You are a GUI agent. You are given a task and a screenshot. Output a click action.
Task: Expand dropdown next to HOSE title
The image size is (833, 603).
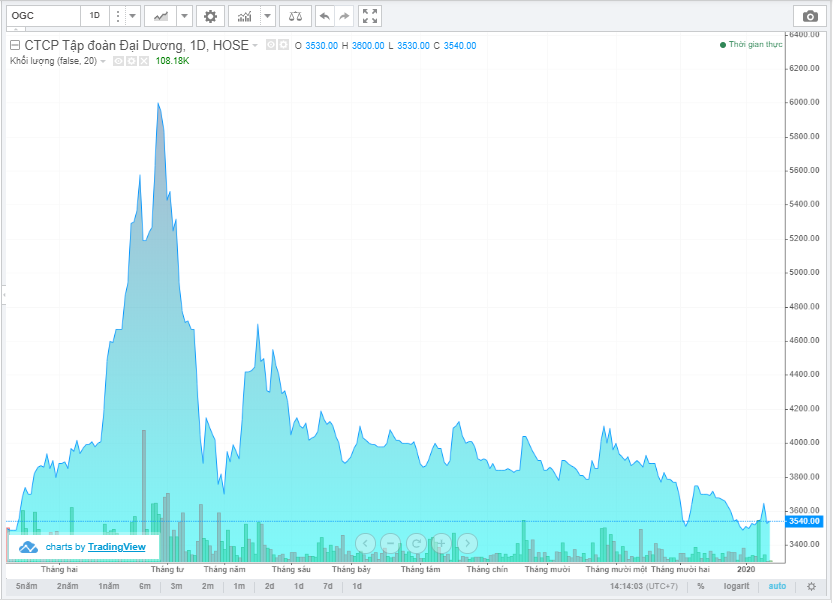click(255, 45)
